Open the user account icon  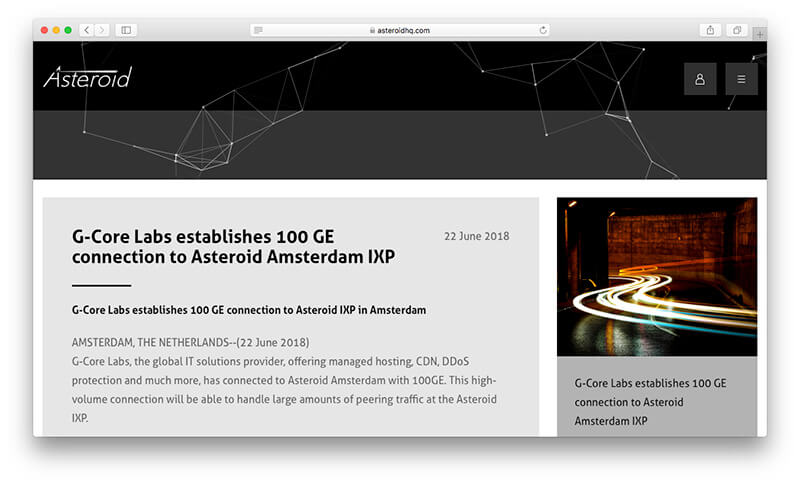tap(700, 79)
